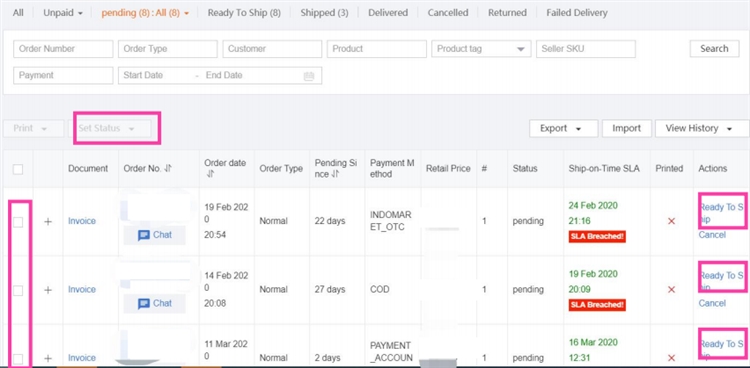Click the red X printed icon for INDOMARET_OTC order
This screenshot has height=368, width=750.
pyautogui.click(x=671, y=221)
